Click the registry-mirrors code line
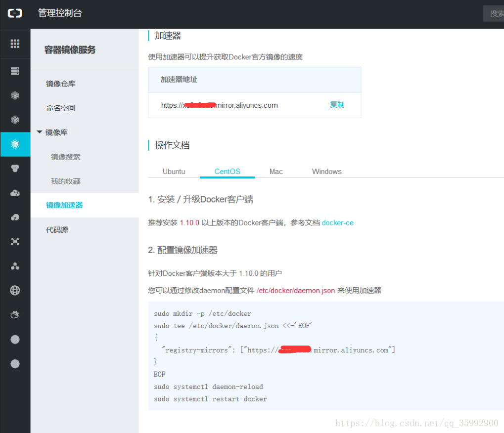504x433 pixels. [x=278, y=350]
